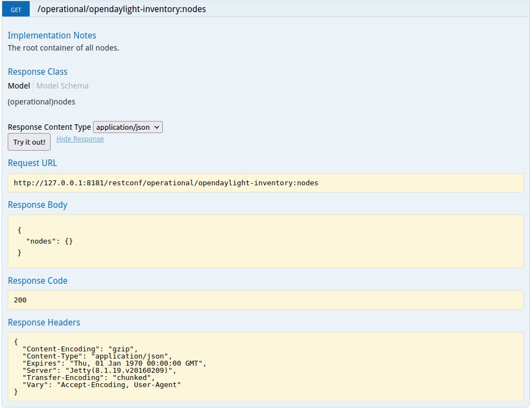Click the root container description text
The image size is (532, 408).
click(63, 48)
